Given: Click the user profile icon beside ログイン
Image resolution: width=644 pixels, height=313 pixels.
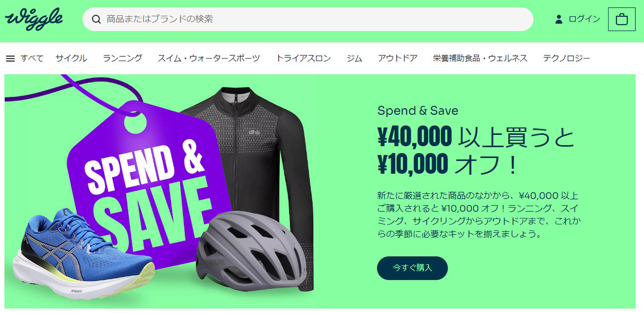Looking at the screenshot, I should (559, 19).
